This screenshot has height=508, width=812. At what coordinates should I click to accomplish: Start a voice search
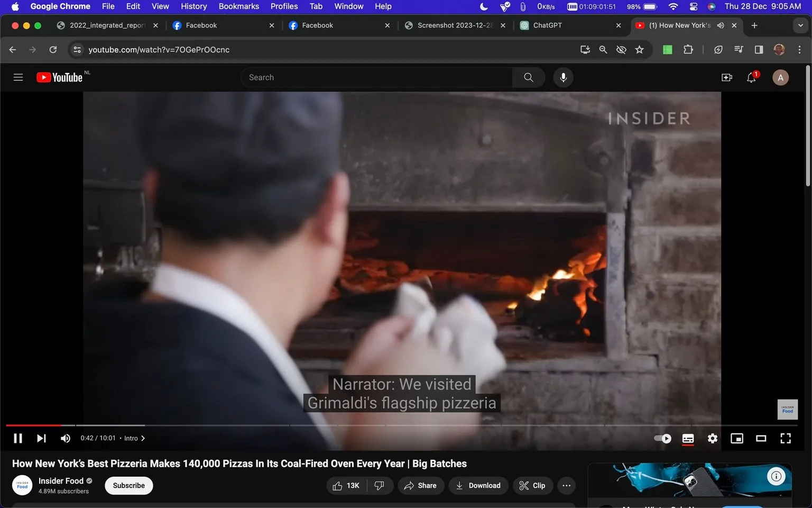pyautogui.click(x=563, y=77)
